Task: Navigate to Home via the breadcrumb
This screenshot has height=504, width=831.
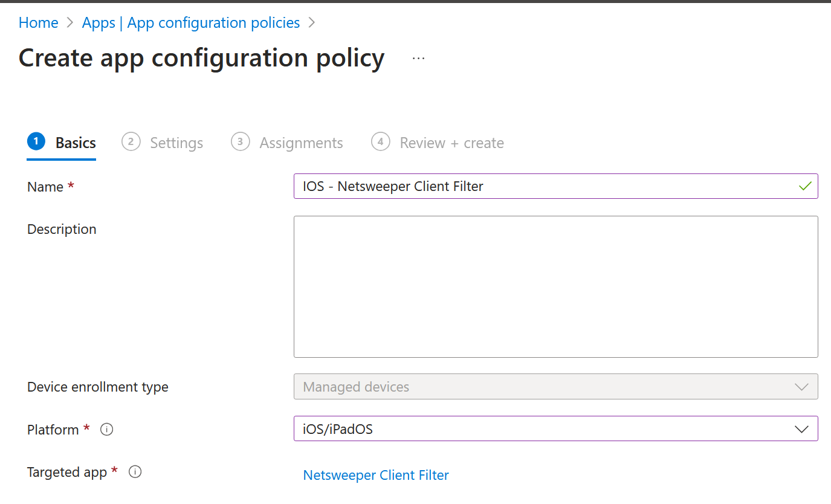Action: pos(38,22)
